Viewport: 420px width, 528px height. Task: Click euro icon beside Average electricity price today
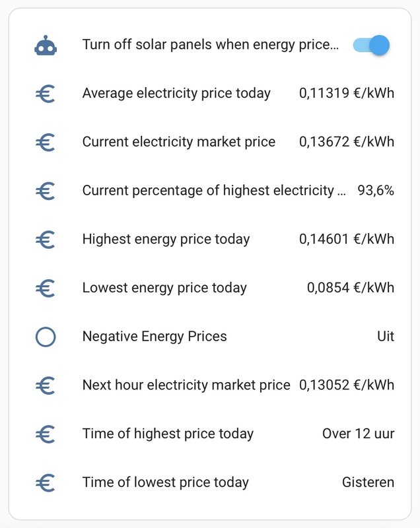(x=46, y=94)
